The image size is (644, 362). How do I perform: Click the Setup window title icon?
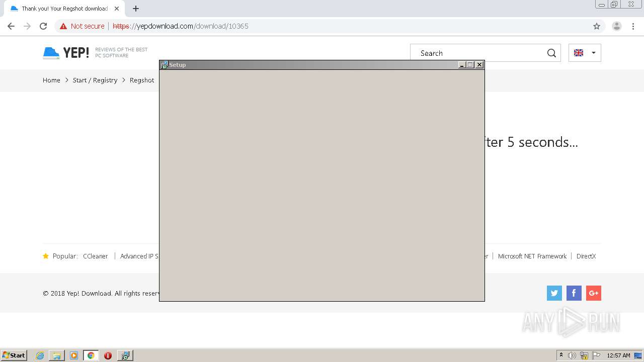pyautogui.click(x=164, y=65)
